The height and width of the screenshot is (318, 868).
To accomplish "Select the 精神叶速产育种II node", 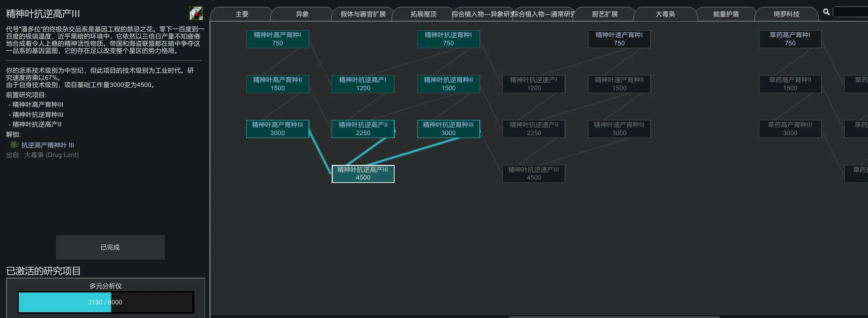I will pyautogui.click(x=619, y=84).
